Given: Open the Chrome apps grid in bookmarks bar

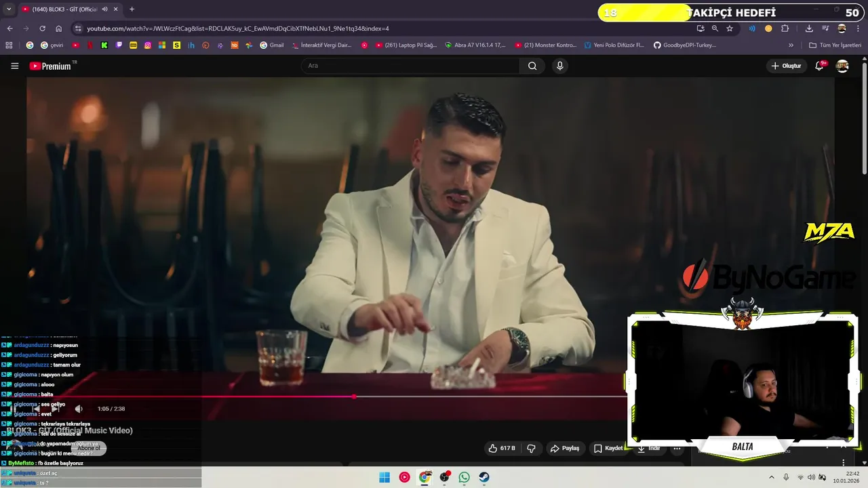Looking at the screenshot, I should tap(9, 45).
